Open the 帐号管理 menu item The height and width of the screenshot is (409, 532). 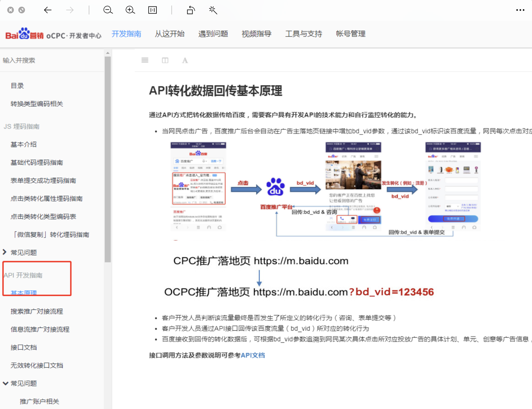coord(350,34)
